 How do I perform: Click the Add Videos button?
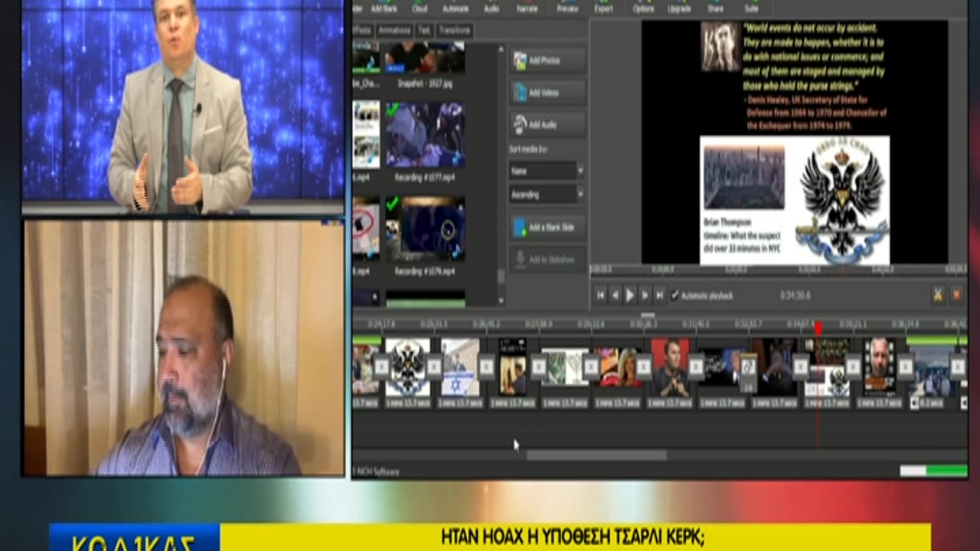[547, 93]
